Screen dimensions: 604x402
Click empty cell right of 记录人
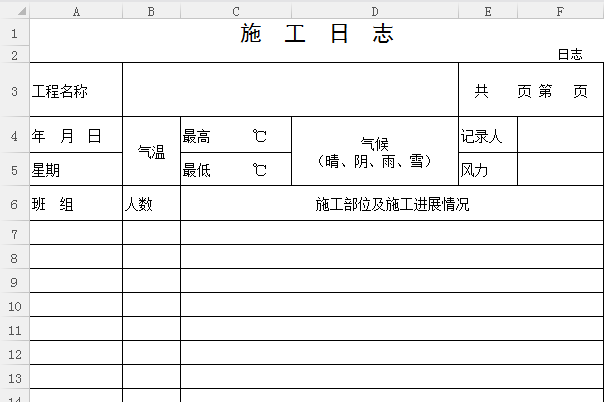(560, 135)
